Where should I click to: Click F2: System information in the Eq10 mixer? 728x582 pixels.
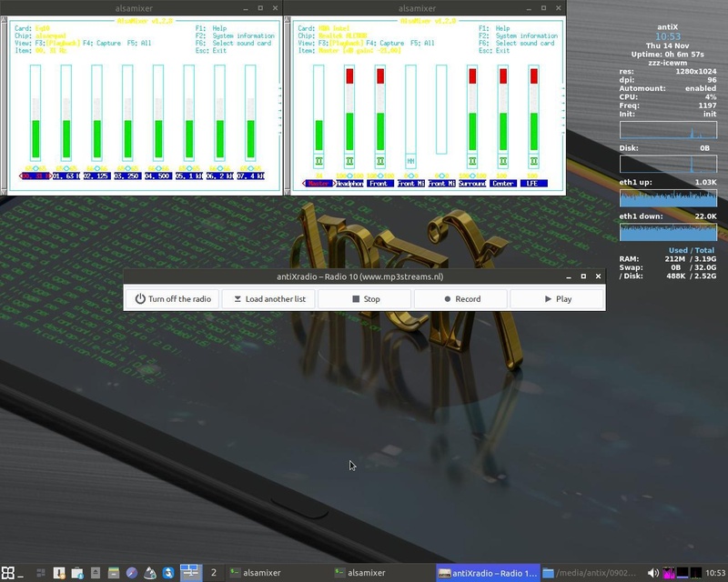click(235, 35)
